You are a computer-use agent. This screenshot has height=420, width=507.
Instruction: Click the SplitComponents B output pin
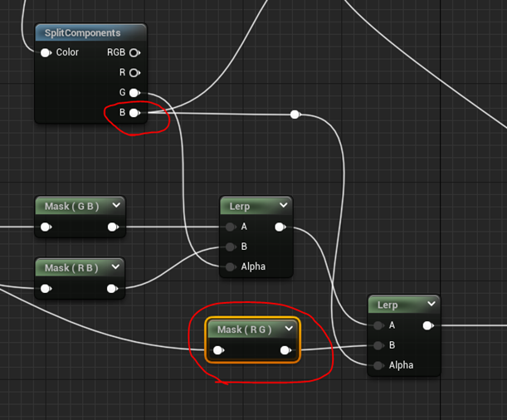tap(134, 113)
